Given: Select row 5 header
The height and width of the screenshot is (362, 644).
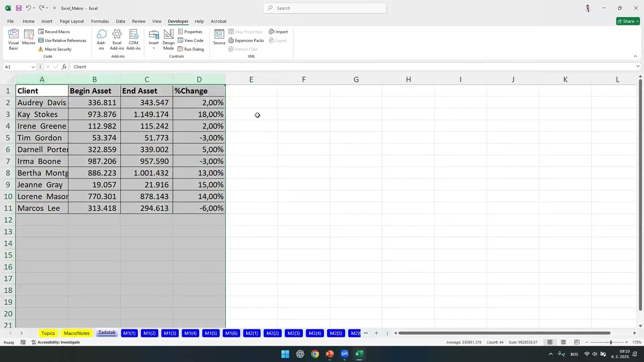Looking at the screenshot, I should (x=8, y=138).
